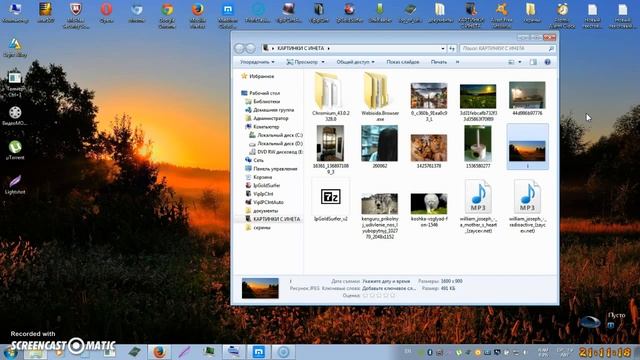
Task: Click the refresh button beside address bar
Action: (x=452, y=49)
